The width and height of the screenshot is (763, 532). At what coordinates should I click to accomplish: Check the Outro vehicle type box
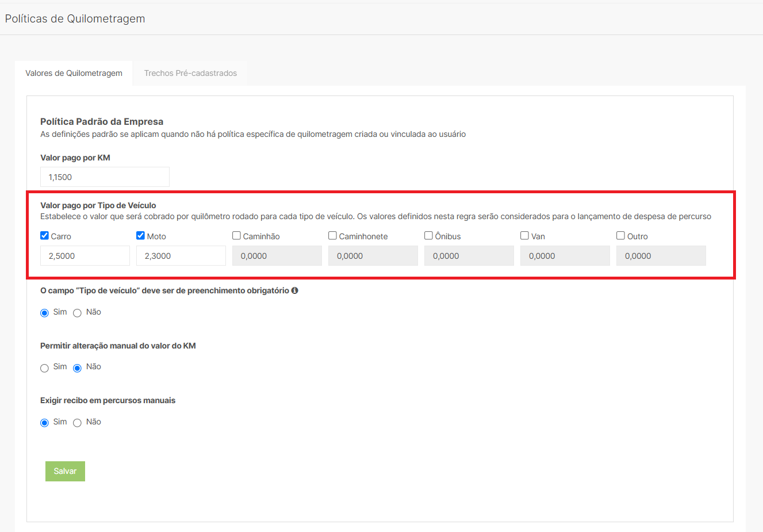point(620,235)
